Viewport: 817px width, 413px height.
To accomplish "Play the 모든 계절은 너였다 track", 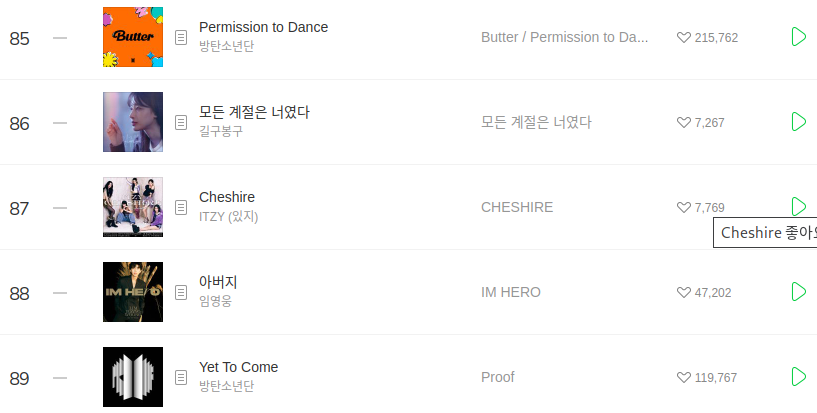I will point(798,122).
